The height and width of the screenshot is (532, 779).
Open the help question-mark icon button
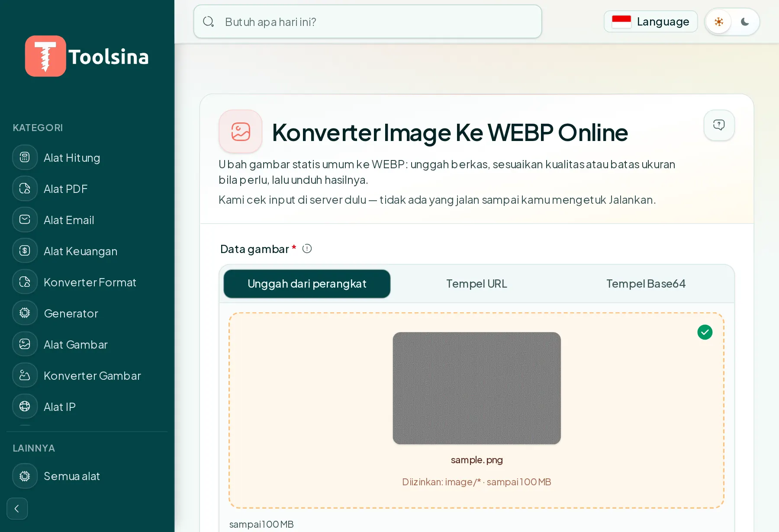[719, 125]
